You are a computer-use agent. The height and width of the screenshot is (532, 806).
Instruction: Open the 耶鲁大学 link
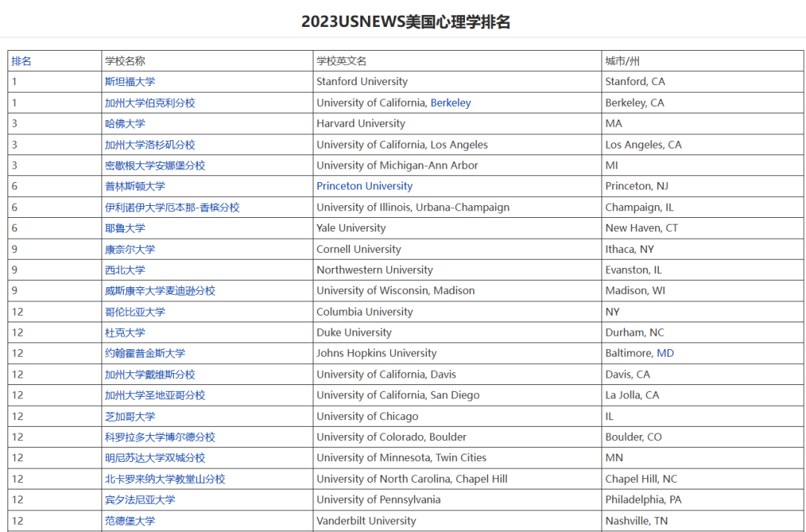pos(125,228)
